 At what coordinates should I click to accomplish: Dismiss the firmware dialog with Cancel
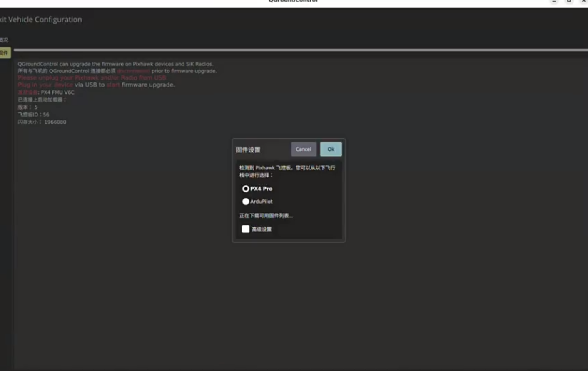tap(303, 149)
